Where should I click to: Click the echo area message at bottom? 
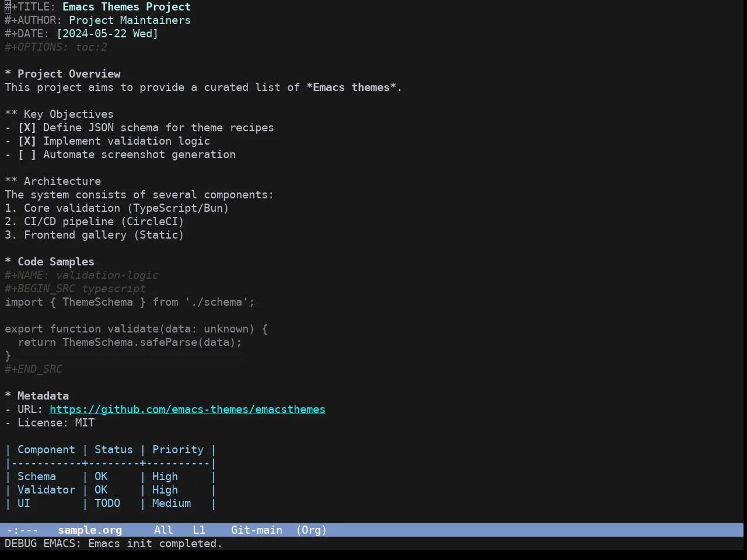114,544
